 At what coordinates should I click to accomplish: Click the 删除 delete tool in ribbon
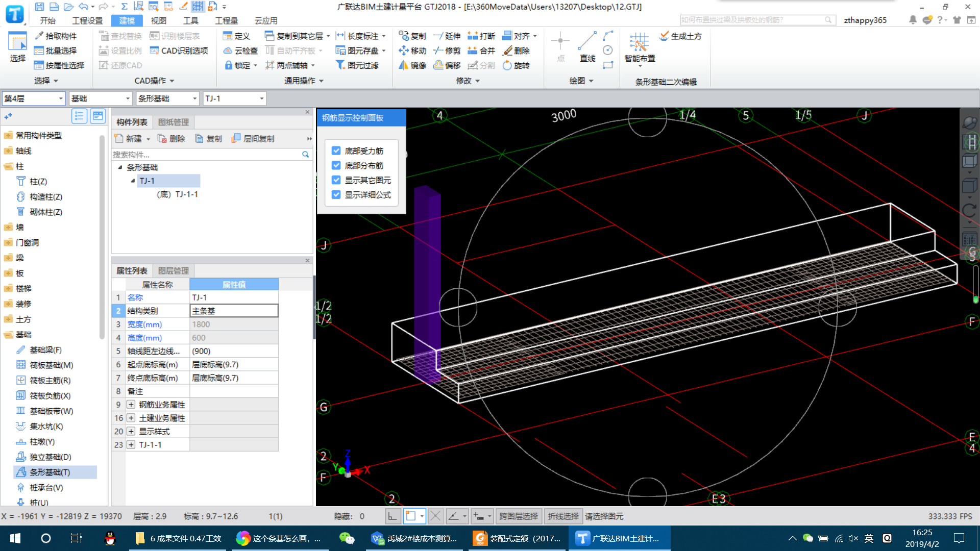coord(516,51)
